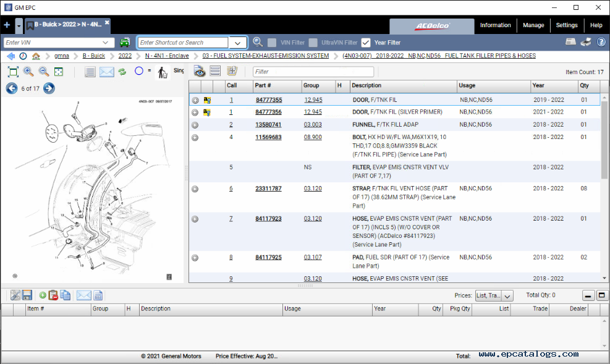
Task: Expand the shortcut search dropdown arrow
Action: pos(238,43)
